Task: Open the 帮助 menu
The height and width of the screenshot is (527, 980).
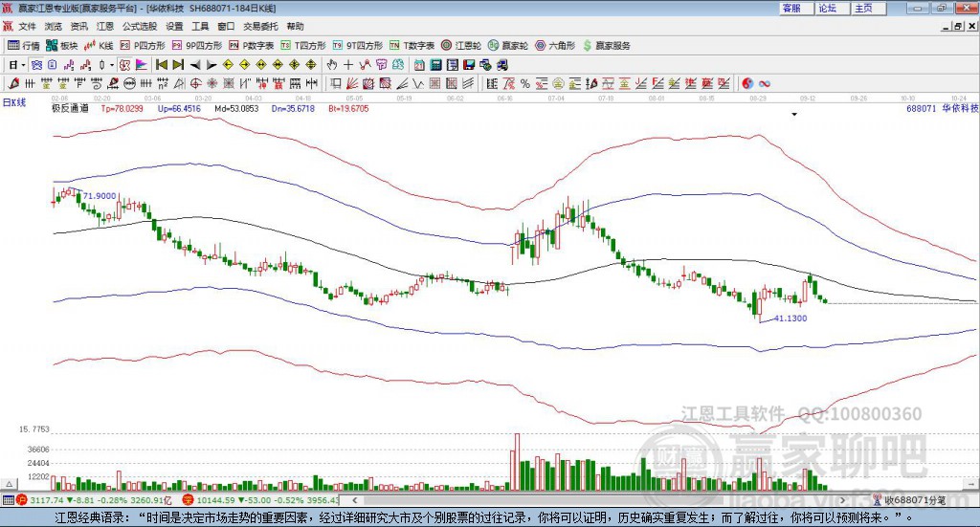Action: (x=295, y=26)
